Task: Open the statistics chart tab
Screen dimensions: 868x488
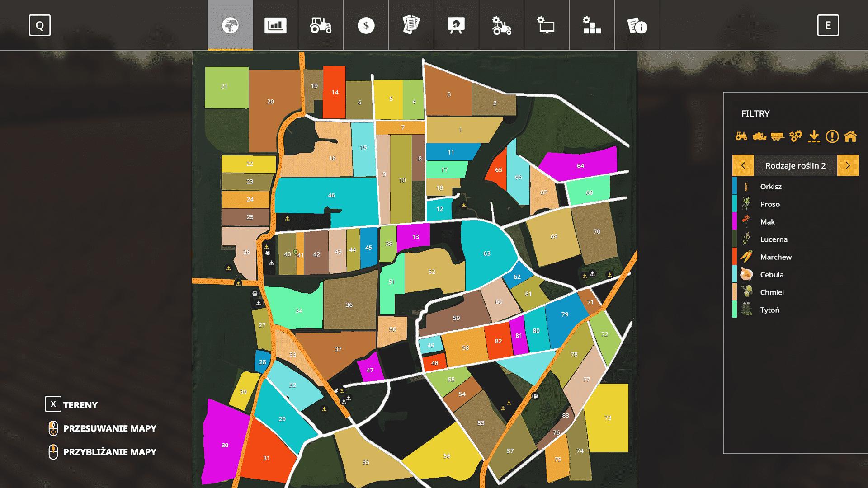Action: [x=275, y=25]
